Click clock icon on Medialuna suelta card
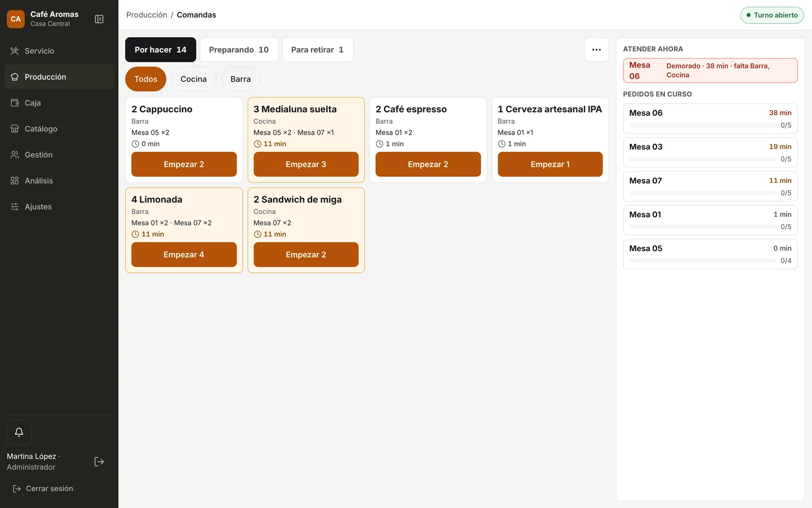Screen dimensions: 812x508 [257, 144]
